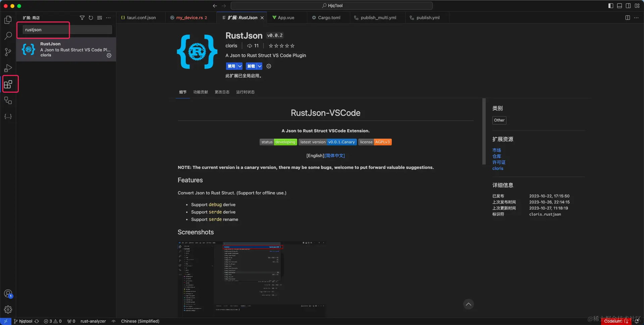Image resolution: width=644 pixels, height=325 pixels.
Task: Select the Extensions view icon
Action: click(x=8, y=84)
